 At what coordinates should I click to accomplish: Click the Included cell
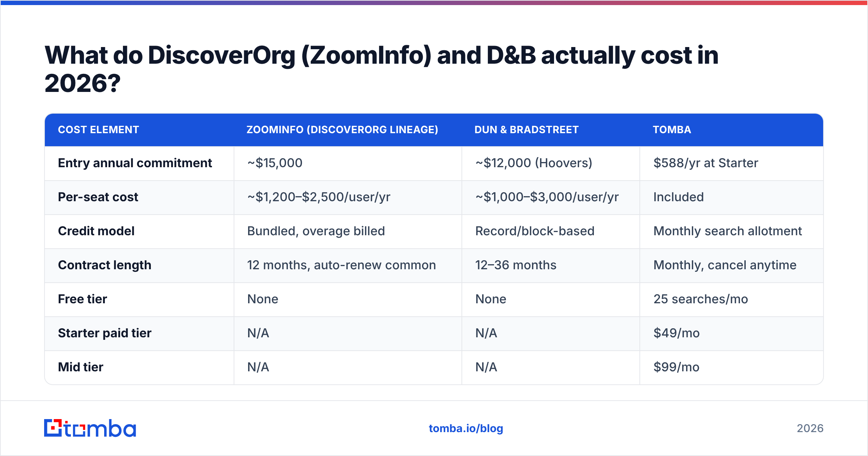click(x=678, y=197)
